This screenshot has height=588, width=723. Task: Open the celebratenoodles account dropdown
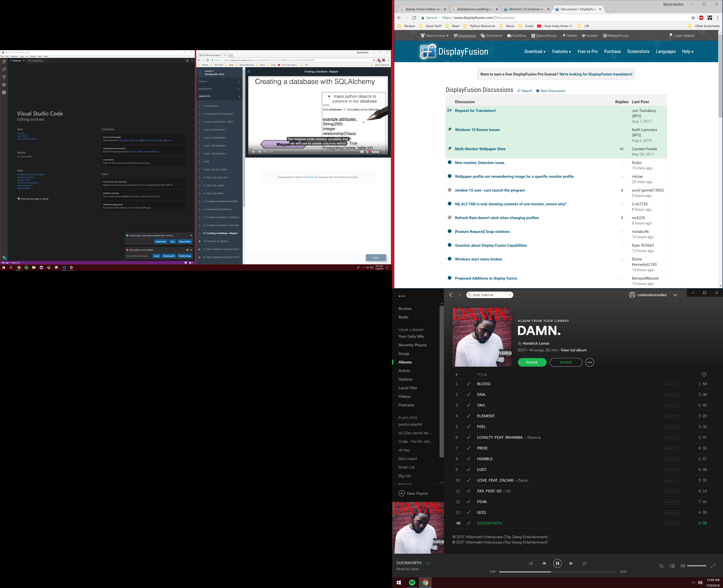click(x=675, y=295)
